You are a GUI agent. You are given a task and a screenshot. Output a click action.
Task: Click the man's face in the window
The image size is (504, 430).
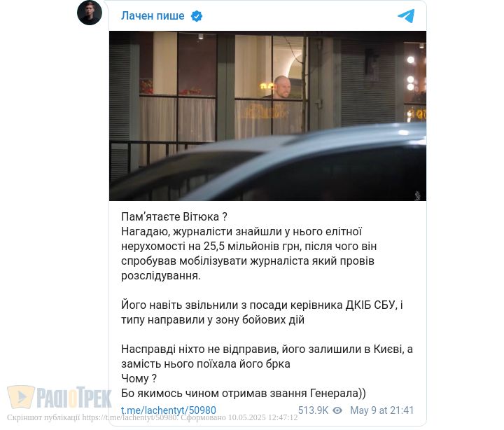click(x=282, y=88)
